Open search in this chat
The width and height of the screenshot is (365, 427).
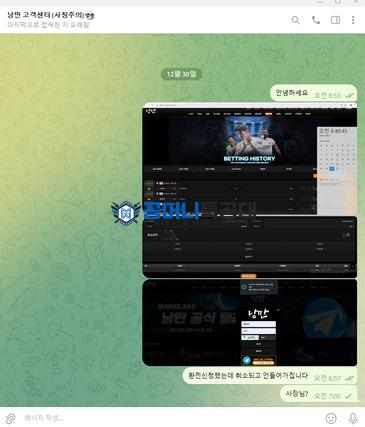[295, 20]
